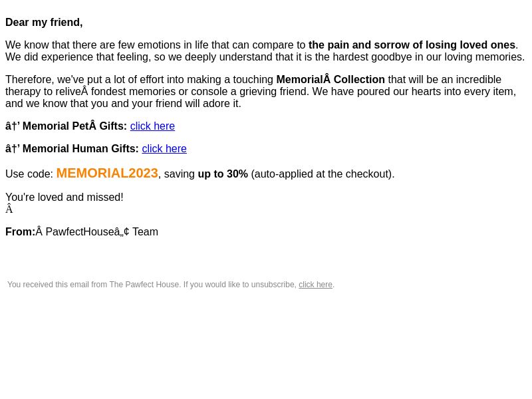Viewport: 532px width, 399px height.
Task: Click the 'Dear my friend,' greeting
Action: 44,23
